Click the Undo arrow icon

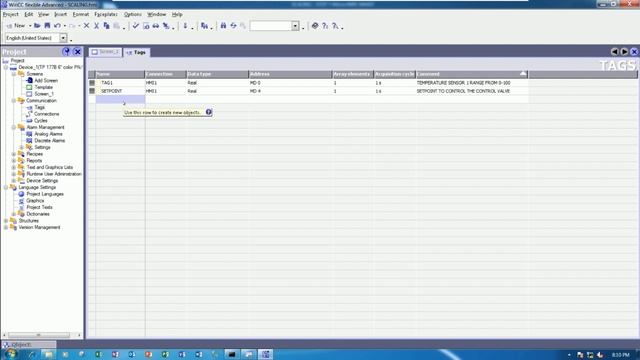[x=57, y=26]
